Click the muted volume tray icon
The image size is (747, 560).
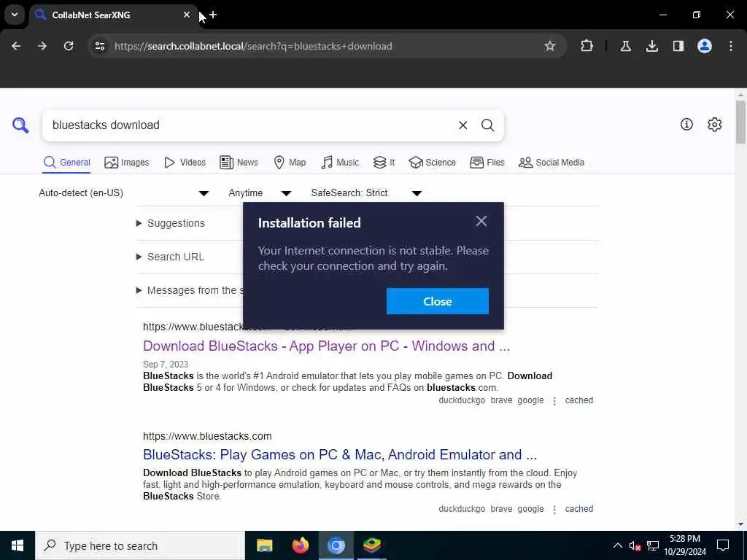(x=635, y=545)
